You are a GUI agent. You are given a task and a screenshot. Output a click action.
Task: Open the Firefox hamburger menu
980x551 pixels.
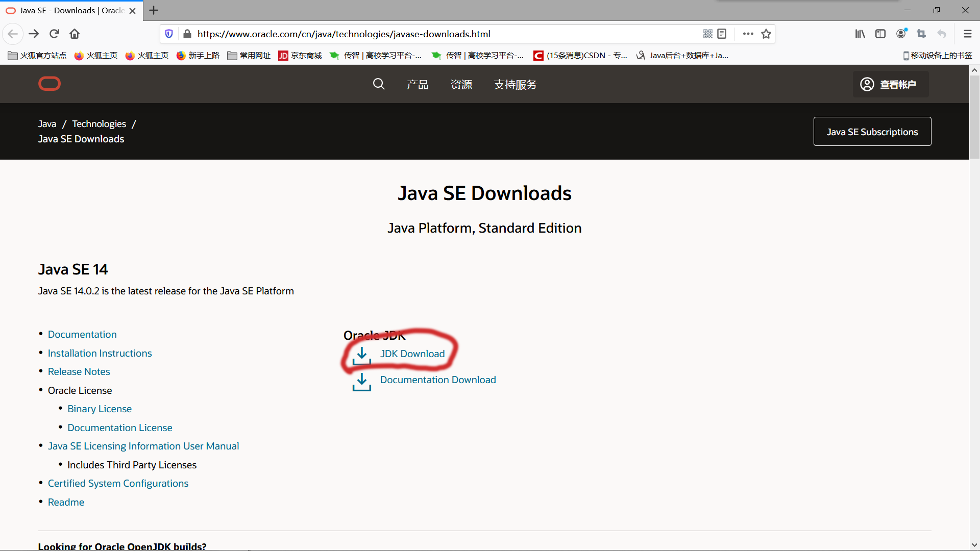tap(968, 34)
